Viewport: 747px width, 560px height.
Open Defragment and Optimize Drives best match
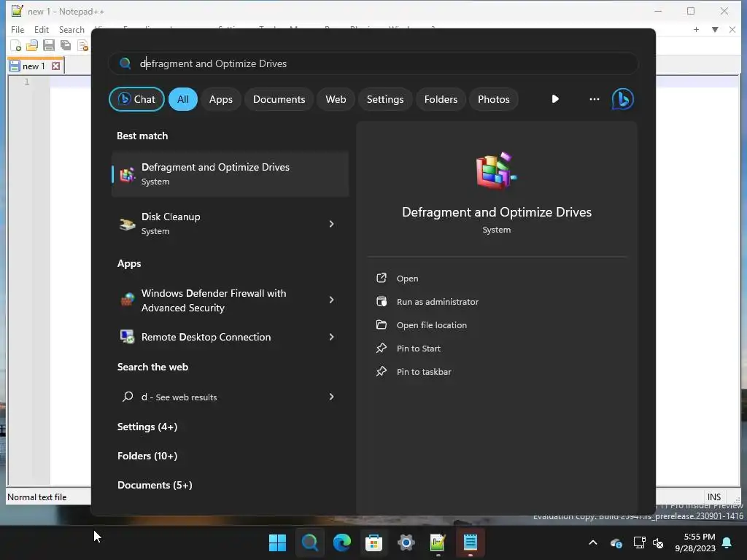click(230, 174)
